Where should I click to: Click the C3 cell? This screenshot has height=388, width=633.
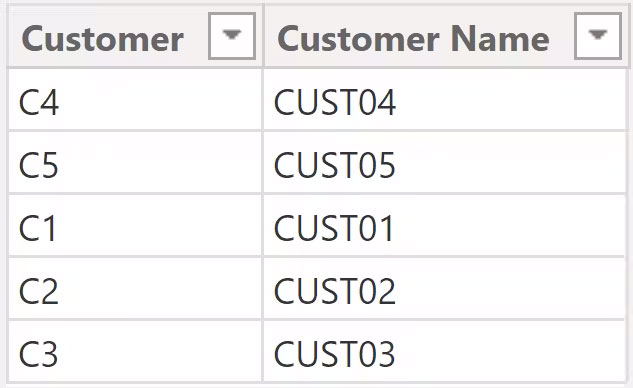135,351
